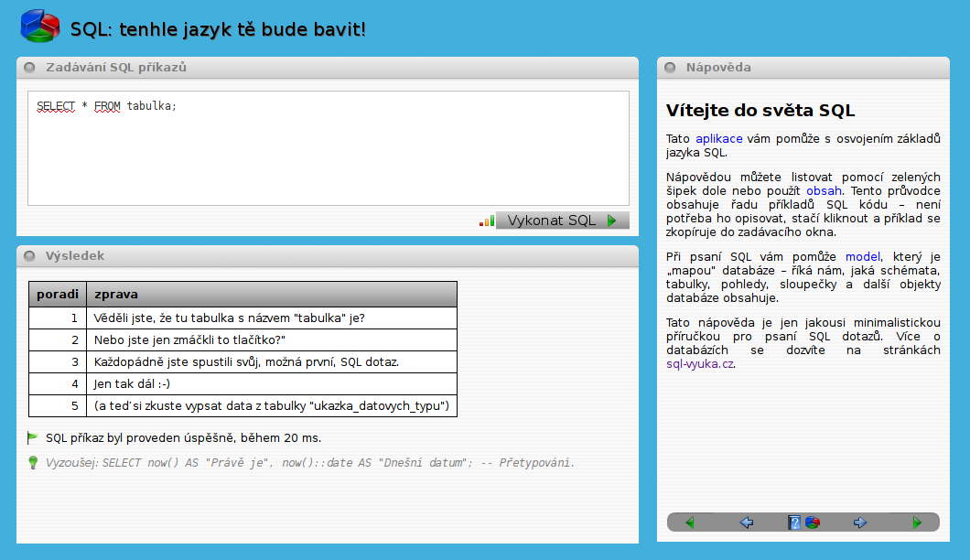Open the 'obsah' link in help text
The width and height of the screenshot is (970, 560).
[x=824, y=191]
